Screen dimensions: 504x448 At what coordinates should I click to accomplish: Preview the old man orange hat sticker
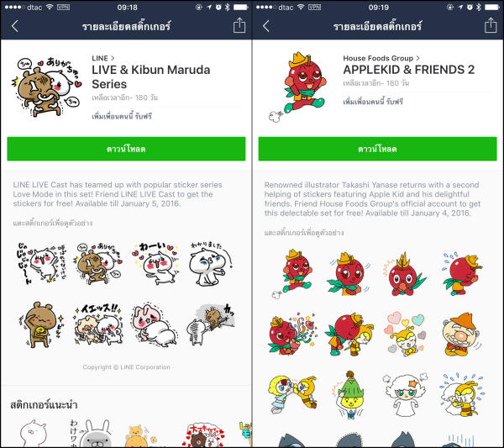pyautogui.click(x=461, y=335)
